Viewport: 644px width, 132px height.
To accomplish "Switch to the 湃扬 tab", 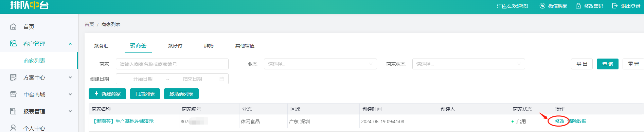I will [x=209, y=46].
